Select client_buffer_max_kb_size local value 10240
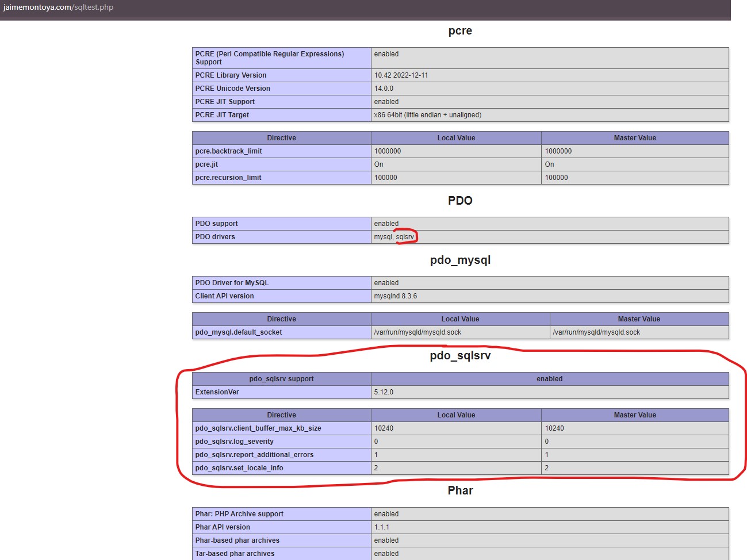This screenshot has width=747, height=560. 384,428
